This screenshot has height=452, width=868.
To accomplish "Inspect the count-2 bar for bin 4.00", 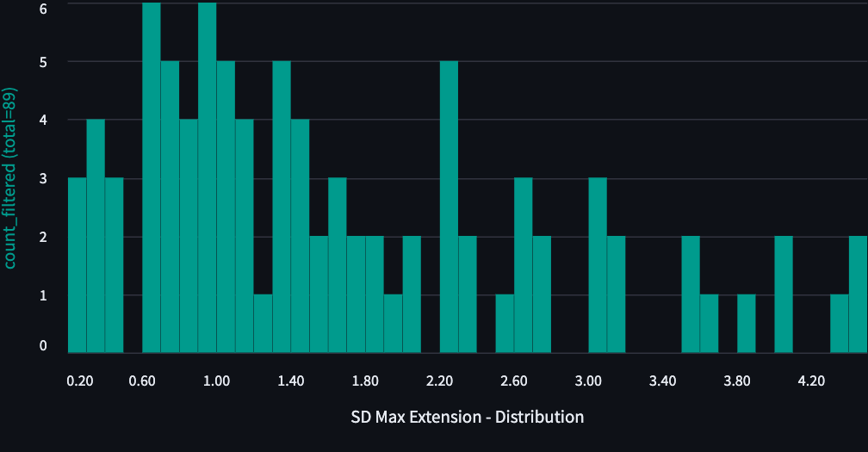I will [x=784, y=294].
